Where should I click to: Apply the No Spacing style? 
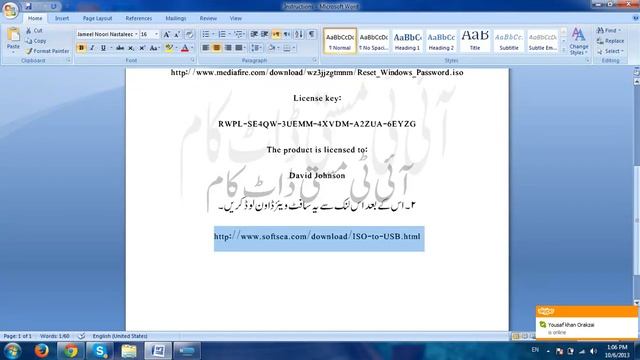pos(373,41)
